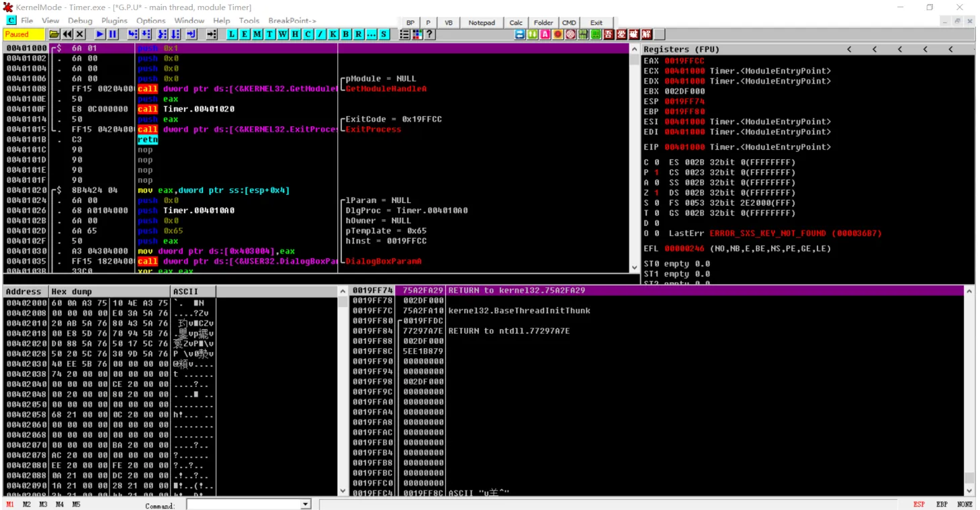Click the Notepad shortcut button

point(481,22)
